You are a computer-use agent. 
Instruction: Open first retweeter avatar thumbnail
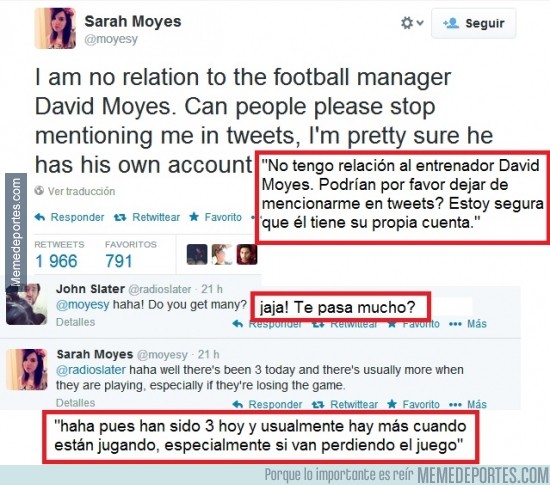[197, 255]
